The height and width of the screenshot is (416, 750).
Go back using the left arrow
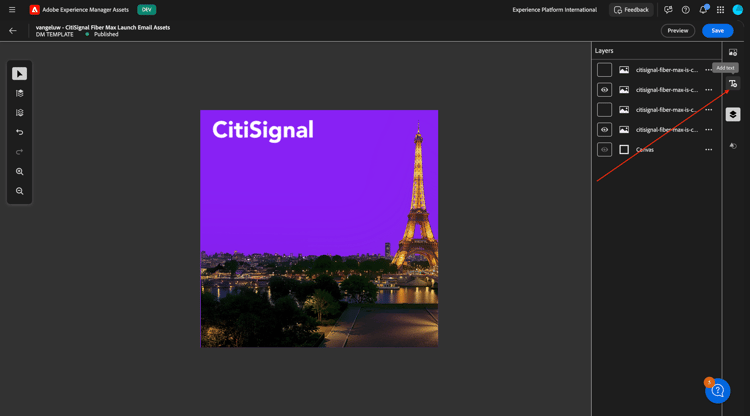click(x=13, y=31)
